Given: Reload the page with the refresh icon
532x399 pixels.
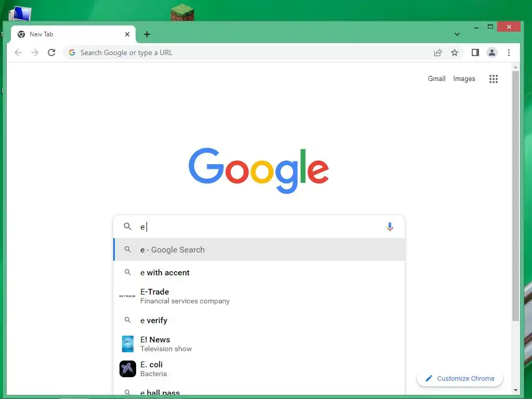Looking at the screenshot, I should 51,52.
